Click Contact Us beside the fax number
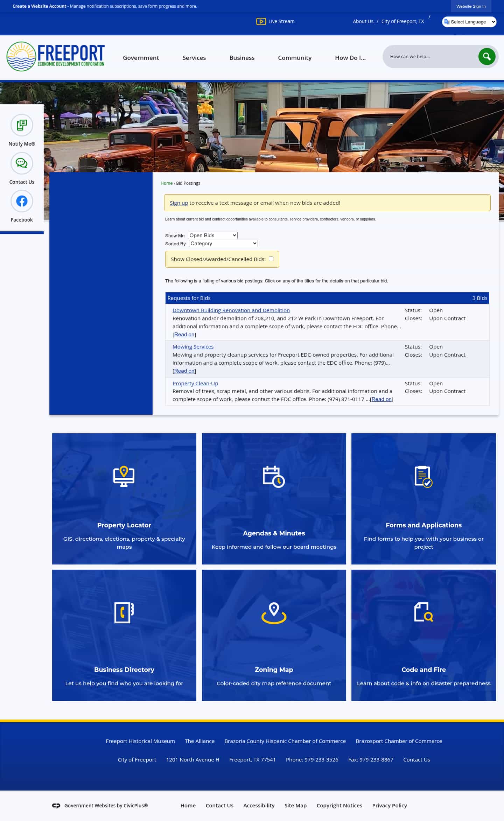This screenshot has width=504, height=821. click(x=416, y=759)
